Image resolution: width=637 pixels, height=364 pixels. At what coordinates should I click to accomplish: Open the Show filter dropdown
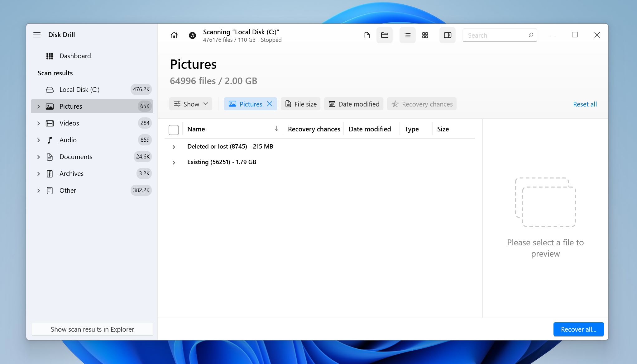point(191,104)
